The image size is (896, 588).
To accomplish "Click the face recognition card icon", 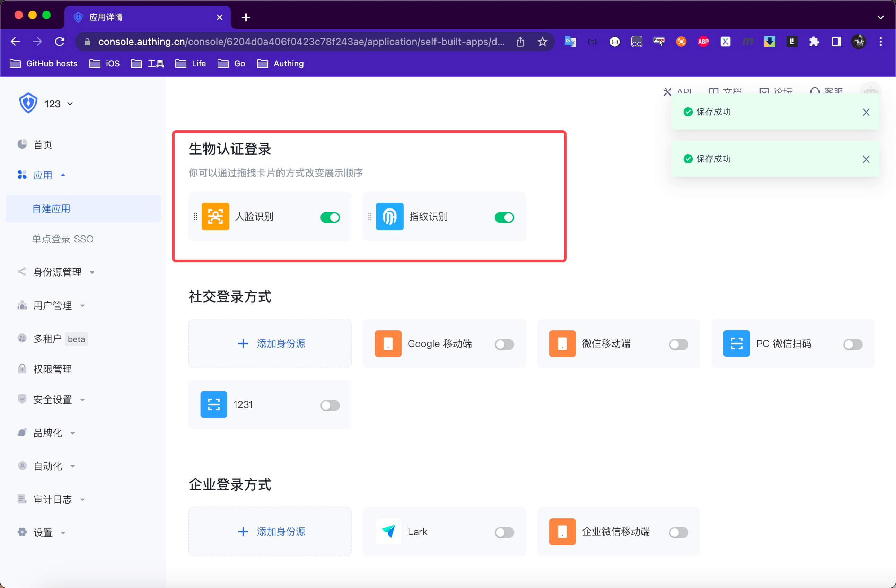I will coord(216,216).
